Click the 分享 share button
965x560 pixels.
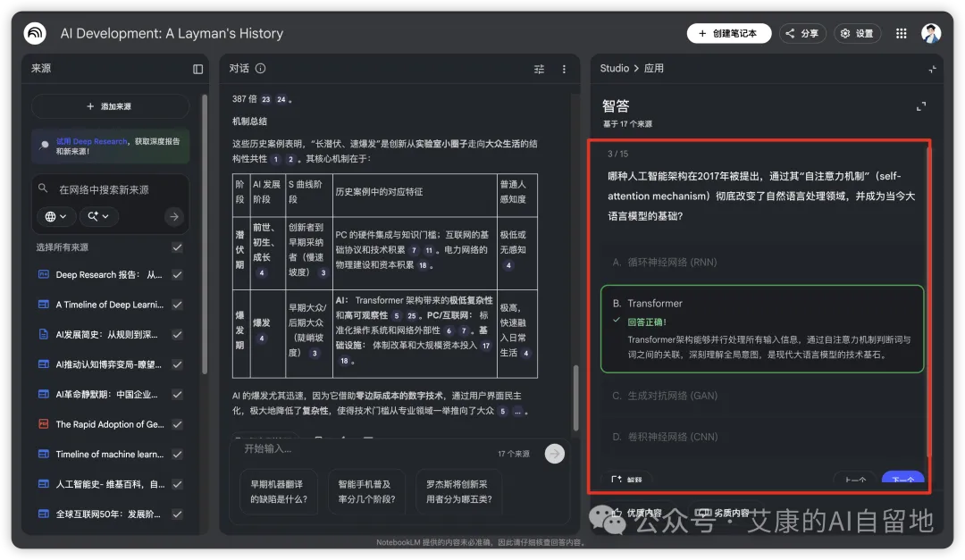pos(801,33)
